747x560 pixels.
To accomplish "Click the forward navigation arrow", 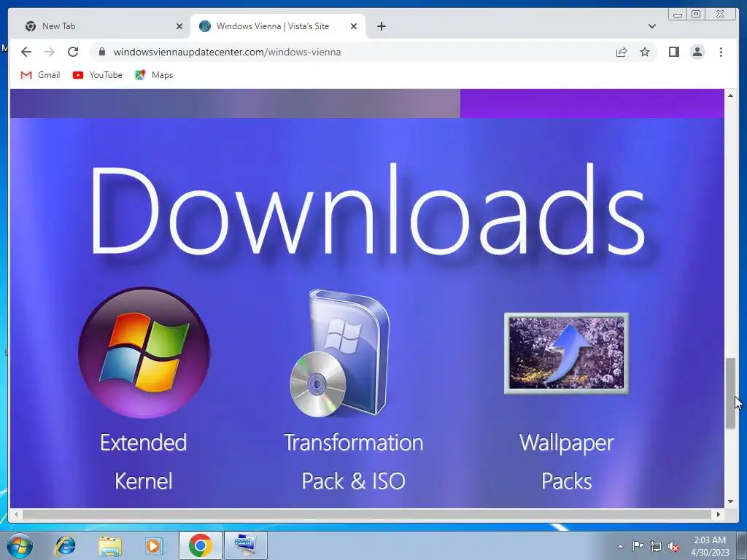I will [x=50, y=52].
